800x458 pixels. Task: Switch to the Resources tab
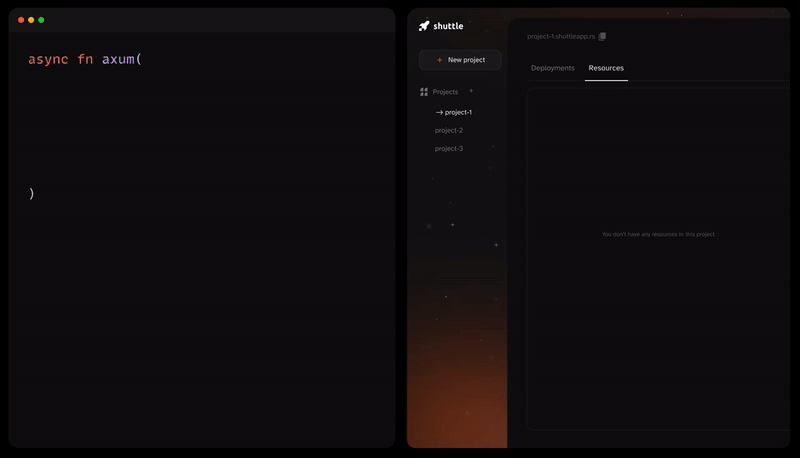pos(606,68)
